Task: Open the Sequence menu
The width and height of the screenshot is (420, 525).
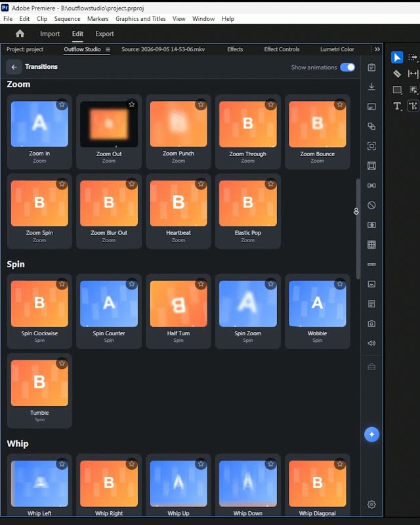Action: coord(67,19)
